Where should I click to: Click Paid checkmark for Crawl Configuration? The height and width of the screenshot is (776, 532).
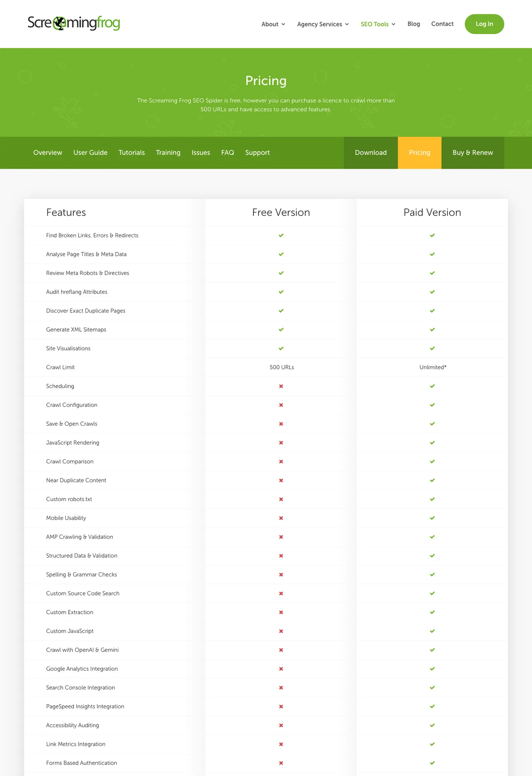click(432, 405)
